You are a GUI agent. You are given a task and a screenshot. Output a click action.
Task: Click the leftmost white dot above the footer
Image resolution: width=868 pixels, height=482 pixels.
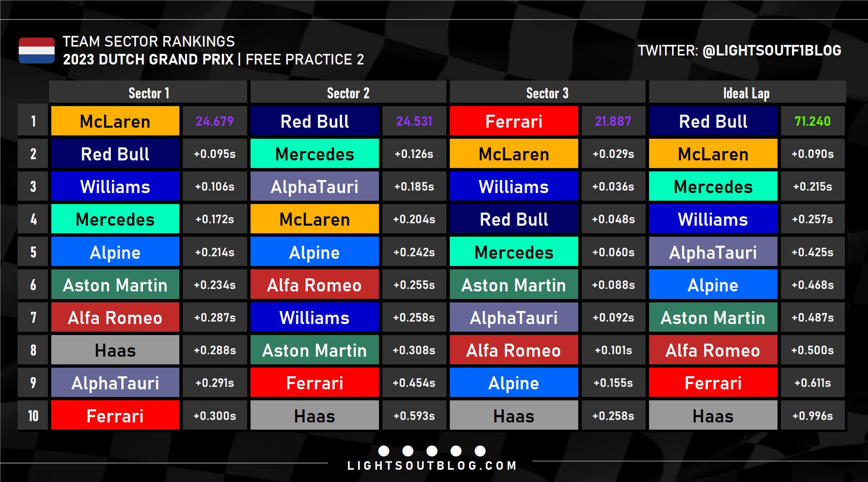pos(384,451)
